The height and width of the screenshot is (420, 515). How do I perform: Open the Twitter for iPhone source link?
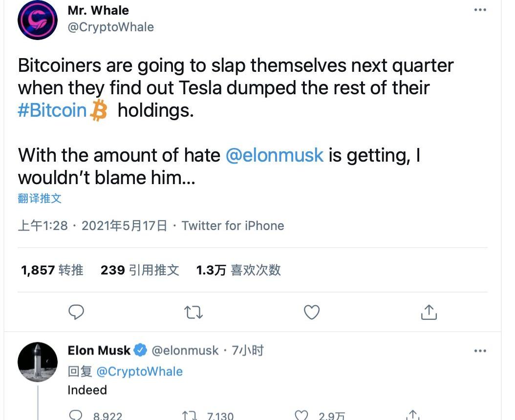233,226
